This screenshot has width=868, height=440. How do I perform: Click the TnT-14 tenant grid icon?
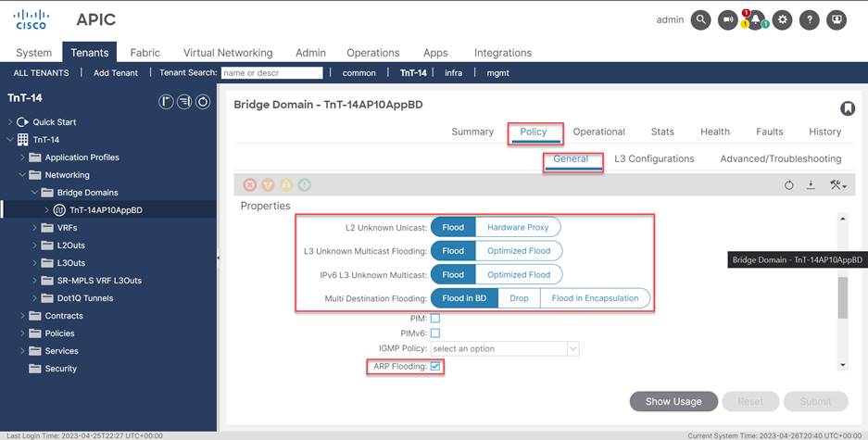23,140
